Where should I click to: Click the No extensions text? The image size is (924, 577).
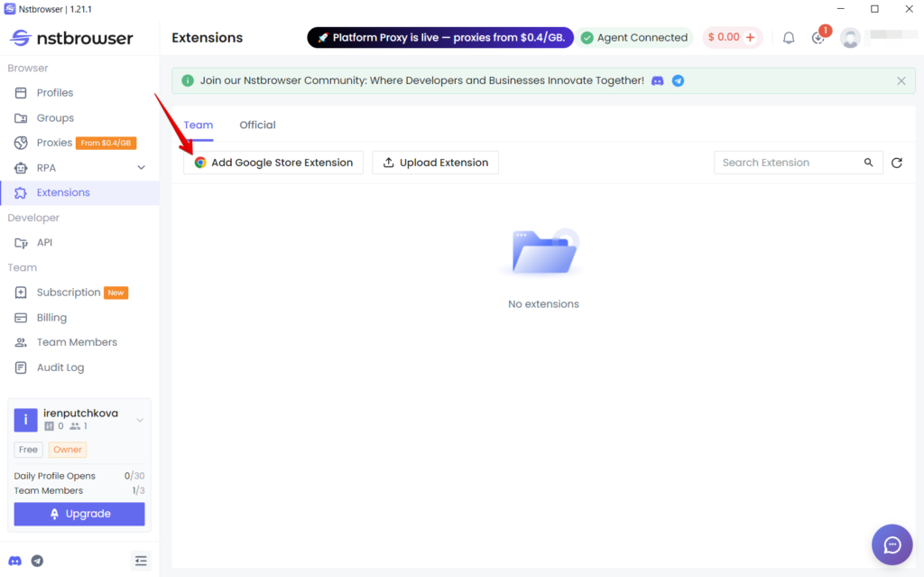click(x=543, y=303)
